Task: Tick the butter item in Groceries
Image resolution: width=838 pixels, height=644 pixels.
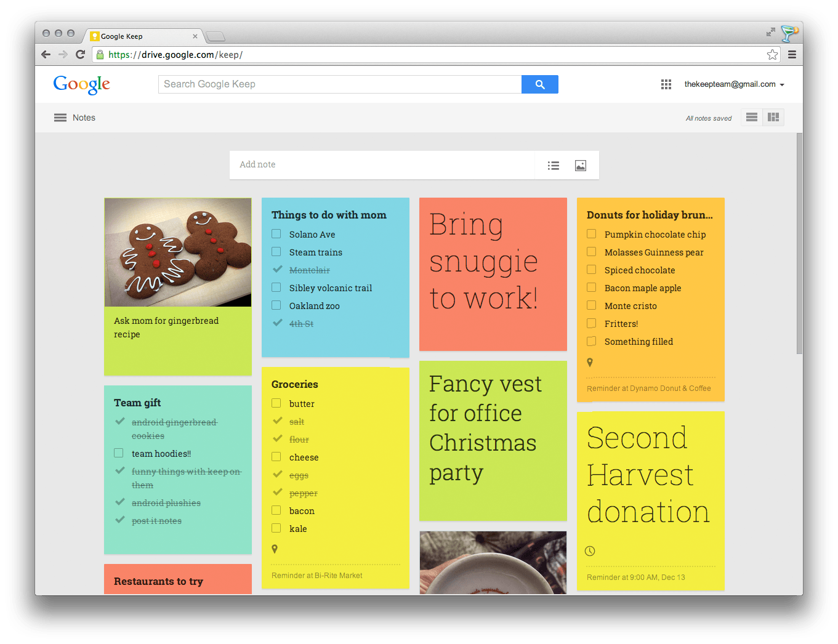Action: [x=276, y=403]
